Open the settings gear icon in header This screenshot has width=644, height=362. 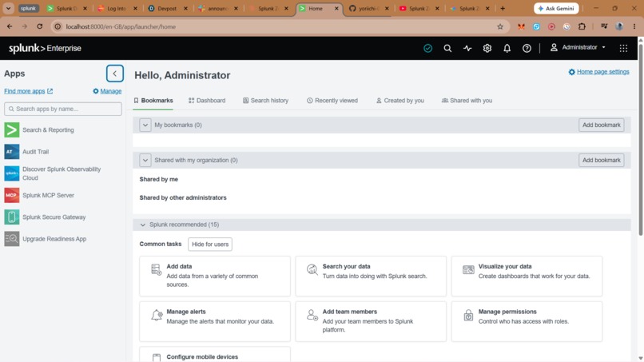[487, 48]
